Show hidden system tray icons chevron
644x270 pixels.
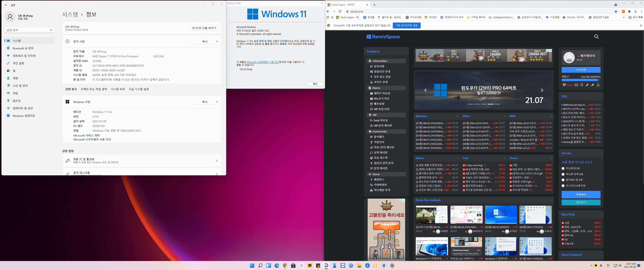click(591, 266)
